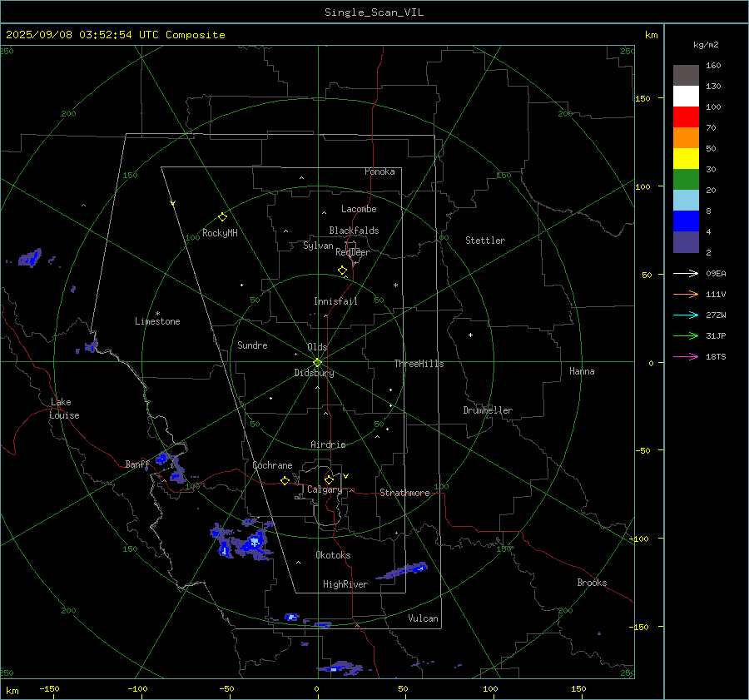Click the Brooks city label

[x=592, y=583]
